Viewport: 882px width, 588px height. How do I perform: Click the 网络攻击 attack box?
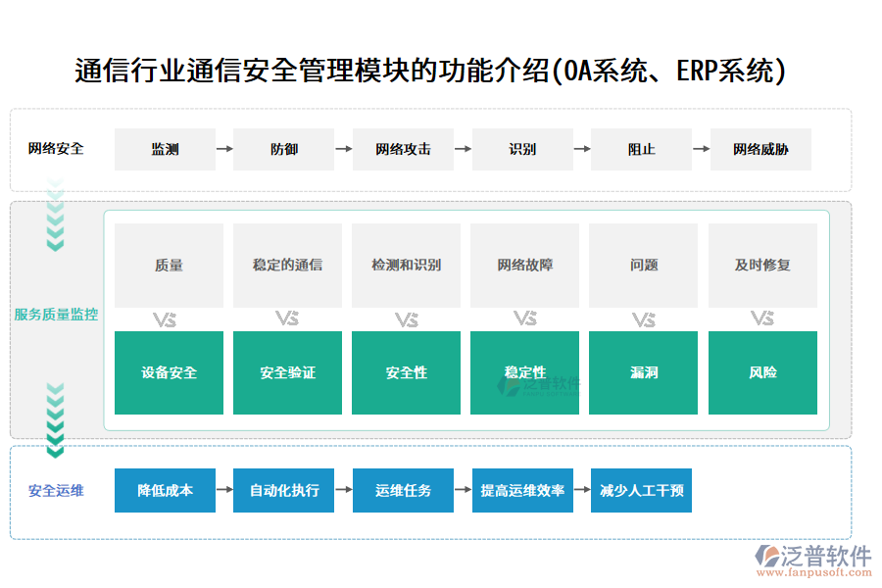pos(402,149)
